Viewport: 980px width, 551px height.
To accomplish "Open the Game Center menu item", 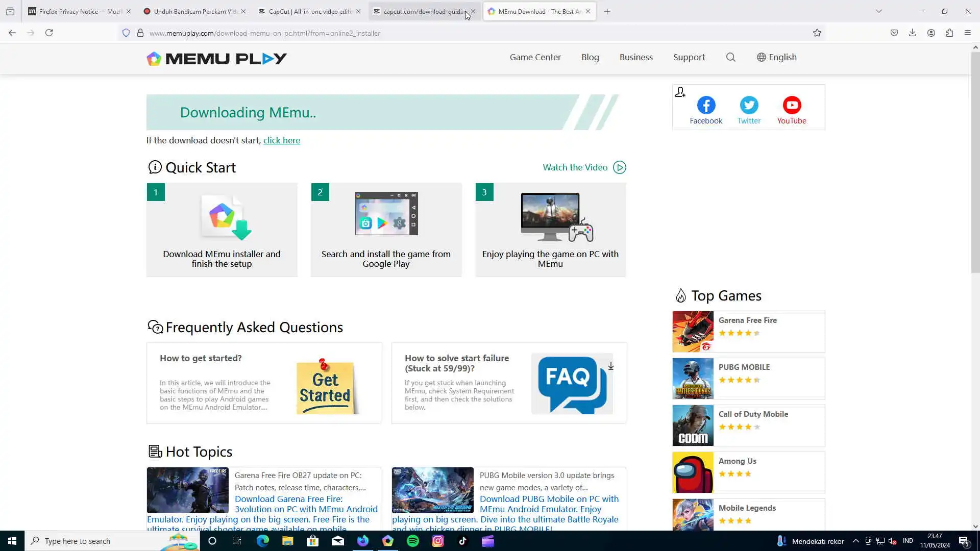I will pos(535,57).
